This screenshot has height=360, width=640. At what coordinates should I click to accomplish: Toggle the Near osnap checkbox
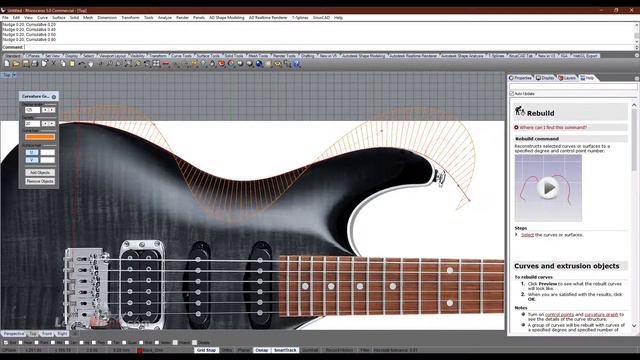pos(20,342)
